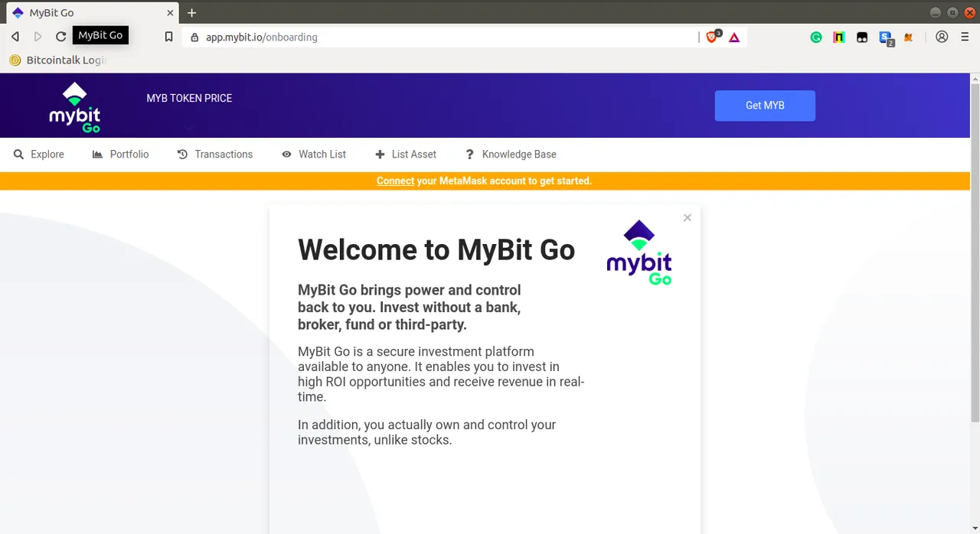Select the MyBit Go browser tab

[x=93, y=13]
